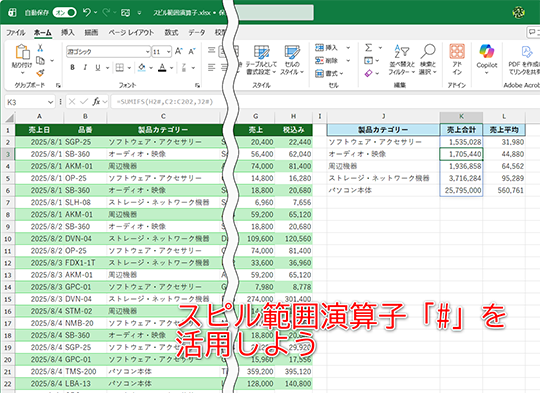Click the decrease font size icon
The width and height of the screenshot is (540, 393).
(192, 51)
